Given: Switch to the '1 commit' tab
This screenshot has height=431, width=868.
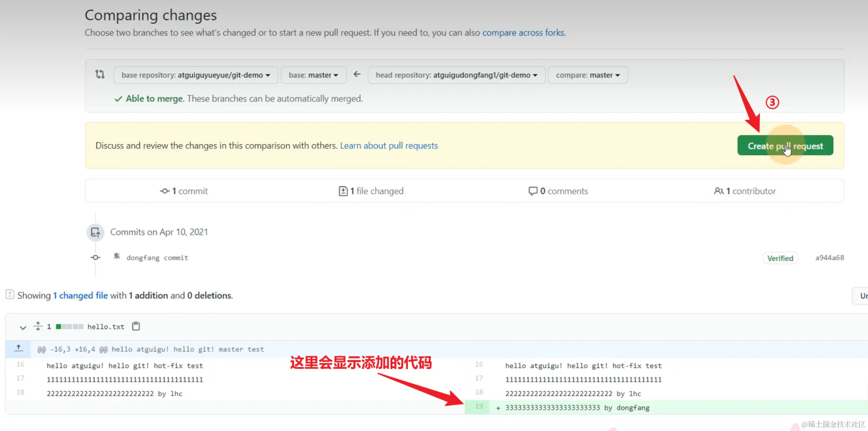Looking at the screenshot, I should (x=184, y=191).
